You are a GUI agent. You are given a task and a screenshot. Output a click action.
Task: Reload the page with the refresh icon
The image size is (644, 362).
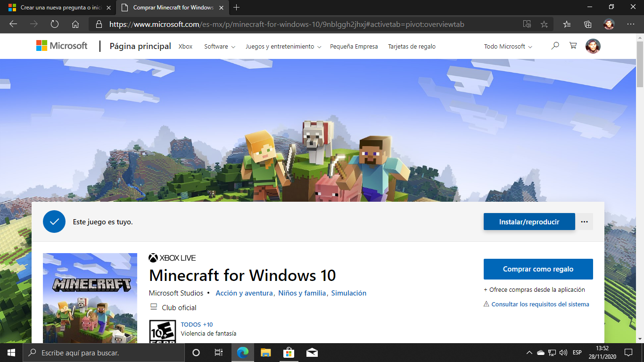coord(55,24)
